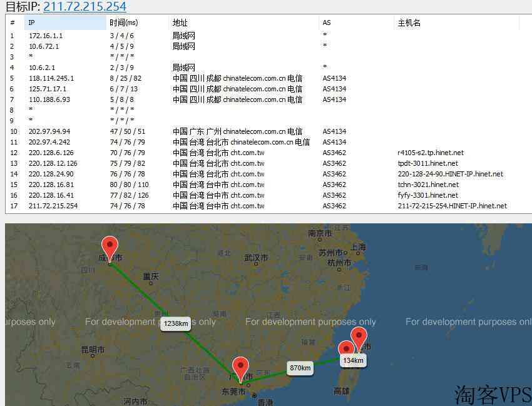Sort by the 地址 column header
This screenshot has width=532, height=406.
click(x=243, y=23)
